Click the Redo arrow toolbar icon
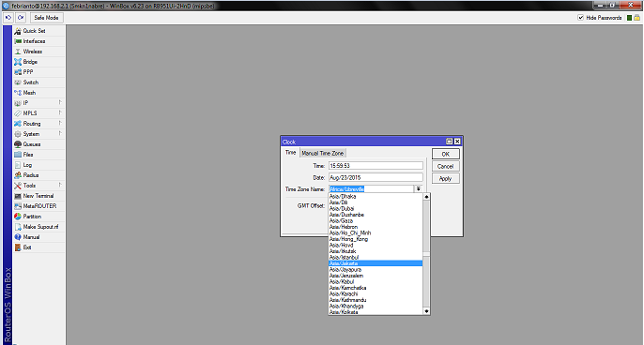 click(x=21, y=18)
